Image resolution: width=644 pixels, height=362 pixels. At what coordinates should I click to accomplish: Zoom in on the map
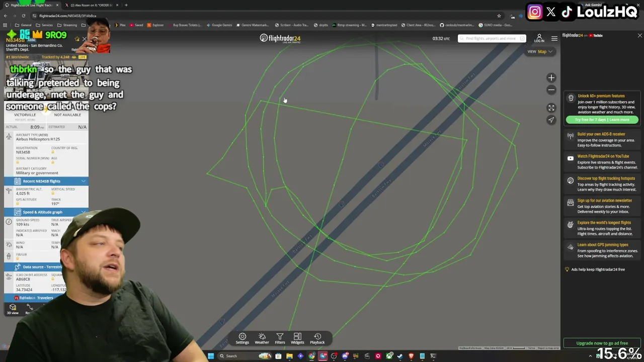[x=551, y=78]
